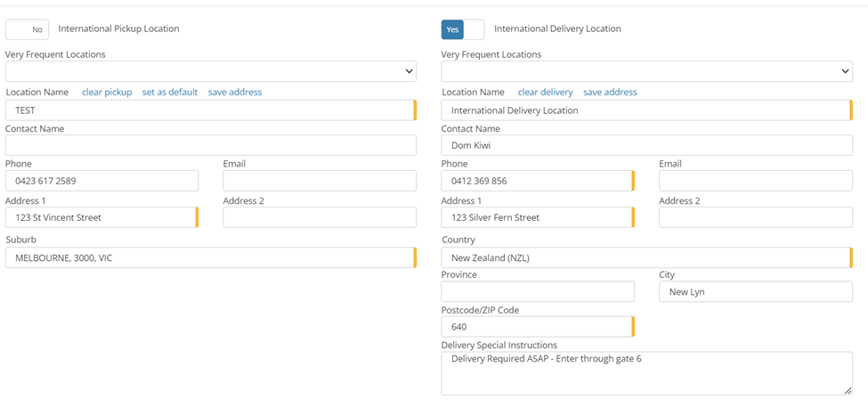Toggle the International Delivery Location switch
Viewport: 868px width, 407px height.
click(462, 29)
